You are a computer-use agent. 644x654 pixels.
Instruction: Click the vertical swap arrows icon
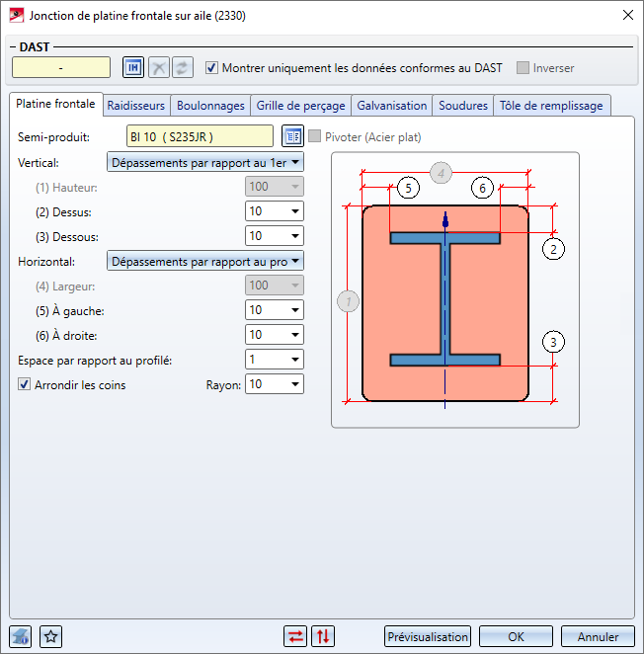pos(323,636)
